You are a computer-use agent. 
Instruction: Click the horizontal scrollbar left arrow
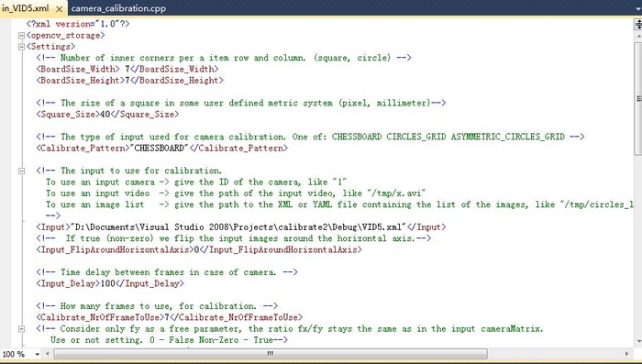pyautogui.click(x=48, y=354)
